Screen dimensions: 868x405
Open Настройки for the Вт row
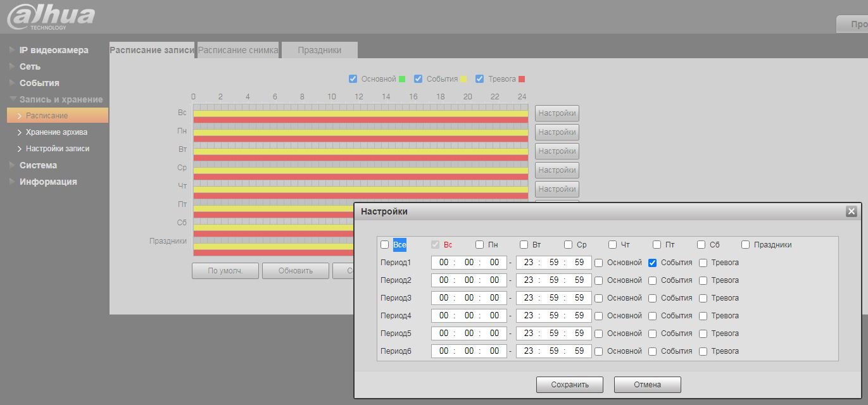(557, 151)
